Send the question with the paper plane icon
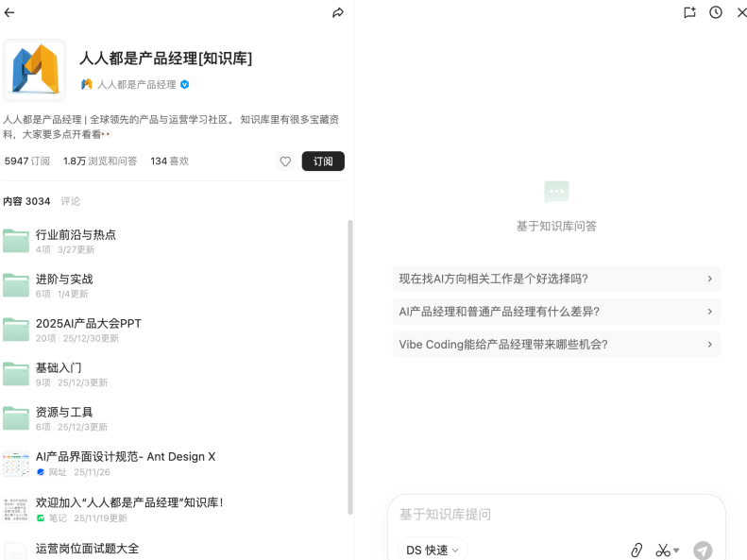The image size is (747, 560). click(703, 551)
